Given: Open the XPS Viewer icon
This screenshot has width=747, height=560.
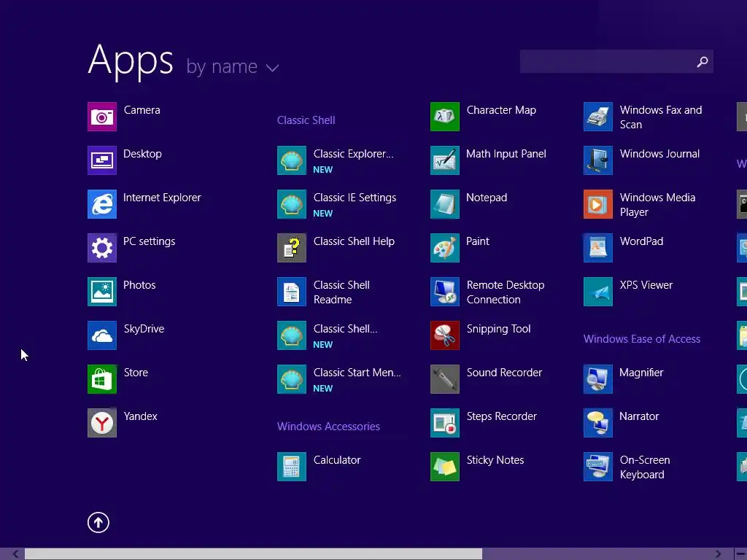Looking at the screenshot, I should point(598,292).
